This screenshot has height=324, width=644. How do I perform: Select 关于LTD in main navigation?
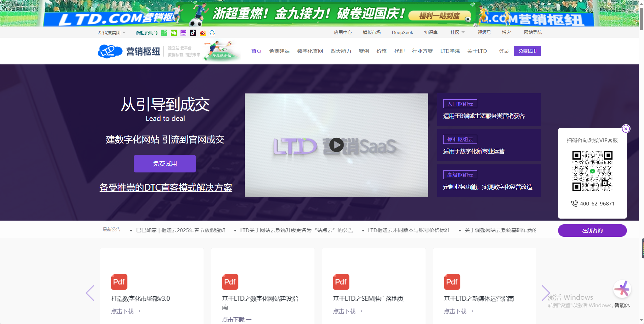pyautogui.click(x=477, y=51)
